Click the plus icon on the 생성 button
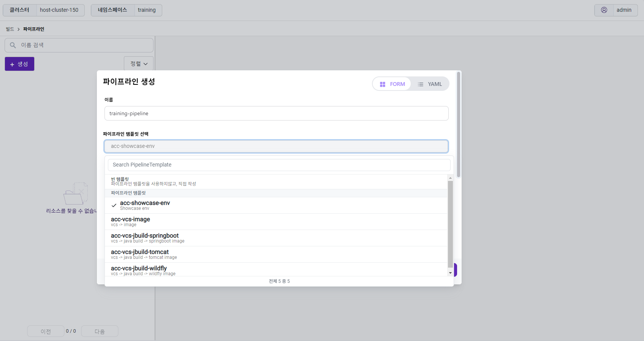Image resolution: width=644 pixels, height=341 pixels. (x=12, y=65)
